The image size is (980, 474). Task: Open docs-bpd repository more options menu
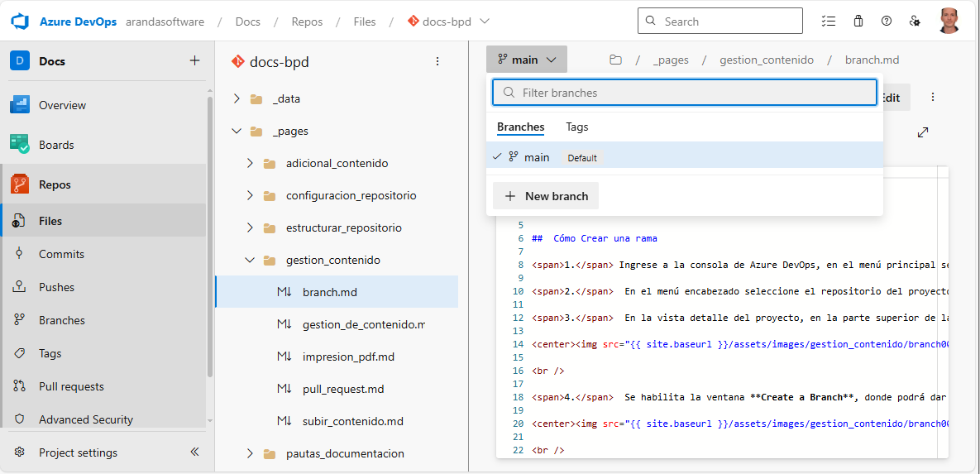coord(437,62)
